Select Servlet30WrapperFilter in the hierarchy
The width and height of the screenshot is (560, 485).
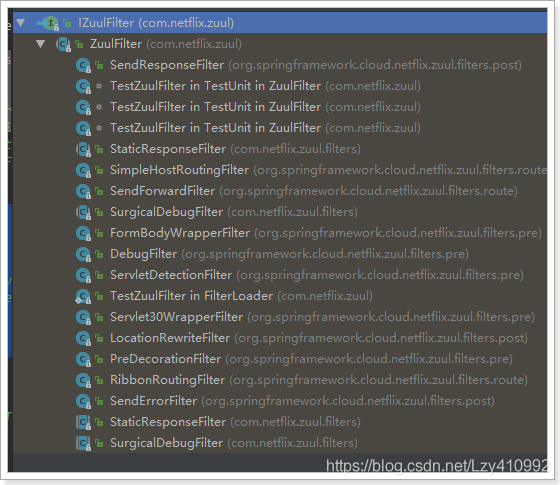(322, 317)
